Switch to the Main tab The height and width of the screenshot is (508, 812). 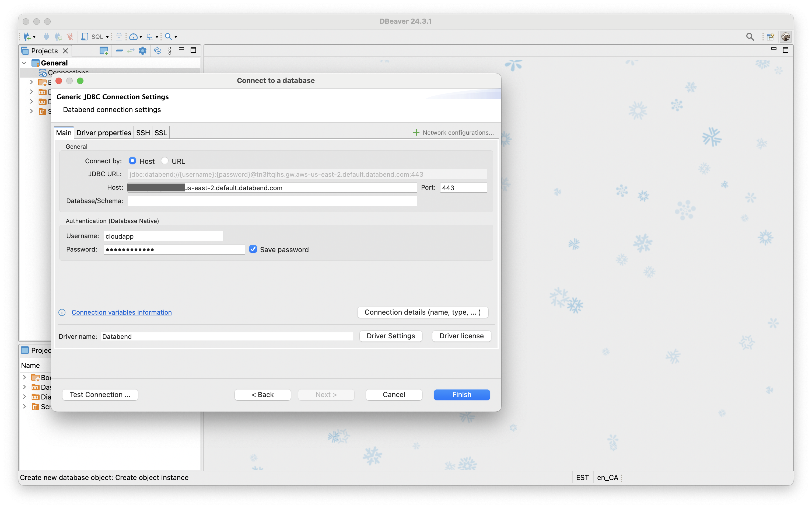[x=64, y=133]
